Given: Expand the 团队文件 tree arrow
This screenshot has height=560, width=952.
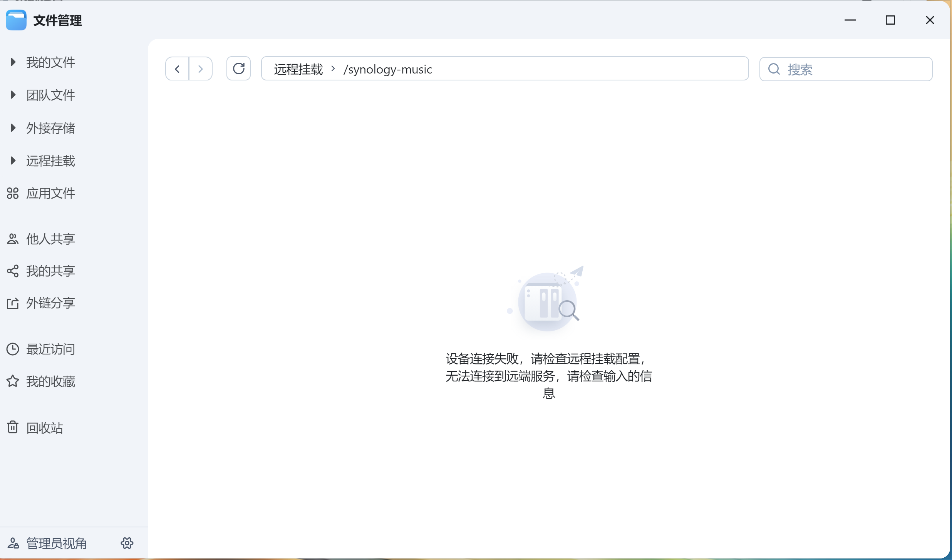Looking at the screenshot, I should 13,95.
